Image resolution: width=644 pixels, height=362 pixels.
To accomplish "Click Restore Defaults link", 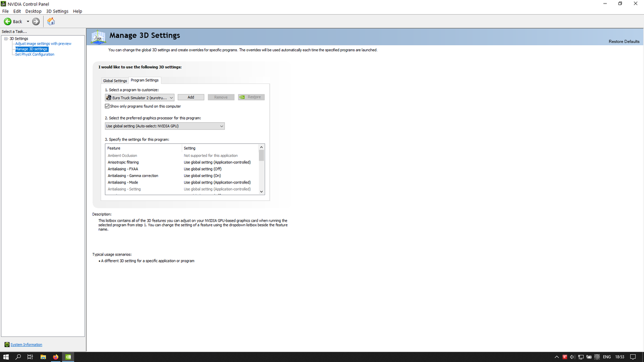I will (x=624, y=41).
